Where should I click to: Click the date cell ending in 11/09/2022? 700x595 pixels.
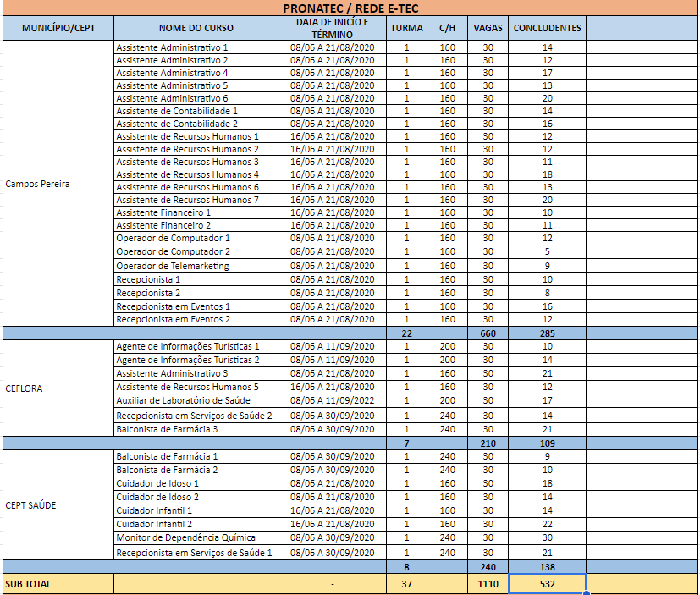pyautogui.click(x=332, y=400)
